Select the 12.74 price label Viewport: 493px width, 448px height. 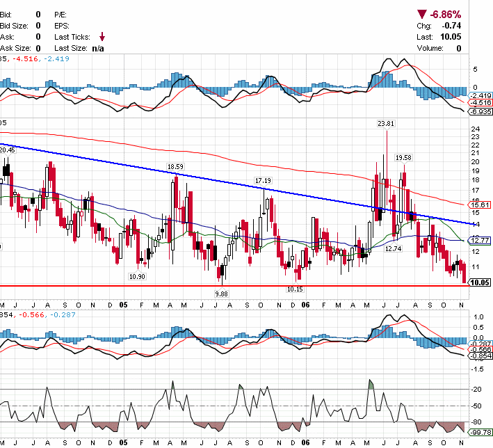coord(393,248)
